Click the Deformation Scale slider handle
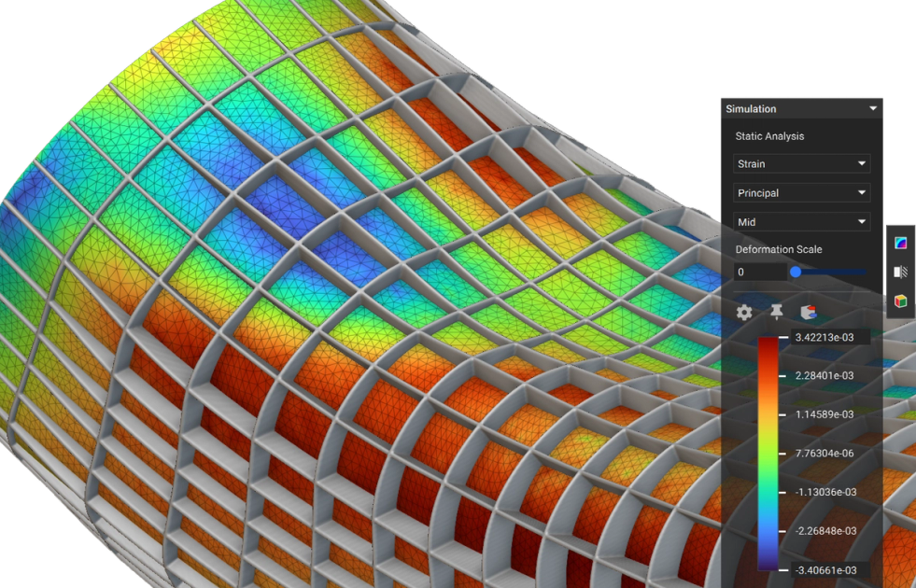This screenshot has width=916, height=588. pos(796,273)
